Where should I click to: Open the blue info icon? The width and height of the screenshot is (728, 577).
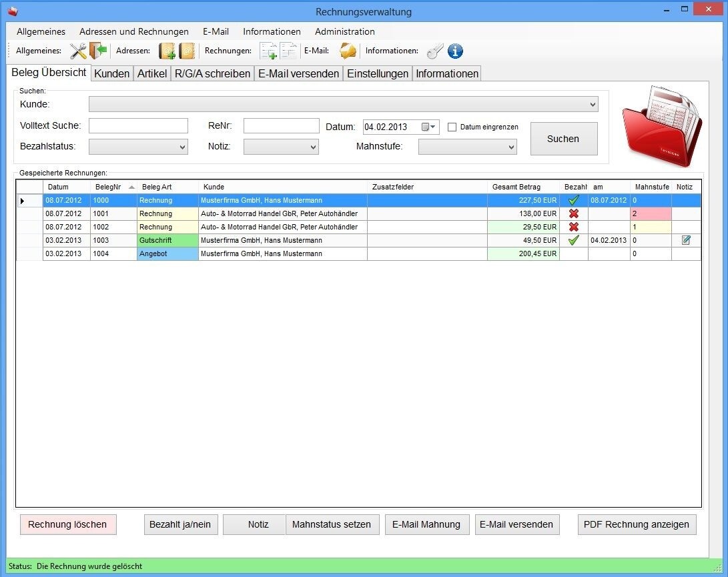(x=455, y=51)
